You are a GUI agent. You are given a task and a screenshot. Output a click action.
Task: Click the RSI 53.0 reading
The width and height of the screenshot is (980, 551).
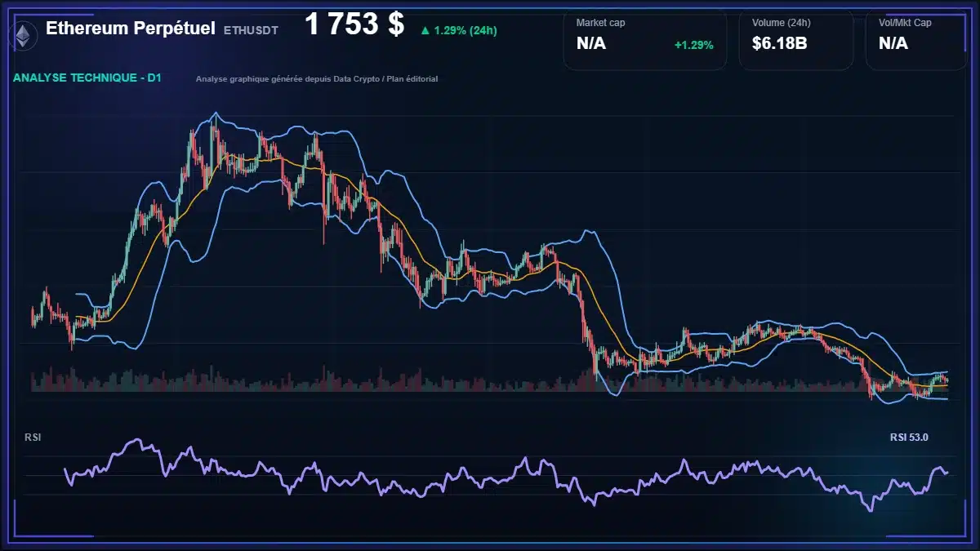coord(909,438)
